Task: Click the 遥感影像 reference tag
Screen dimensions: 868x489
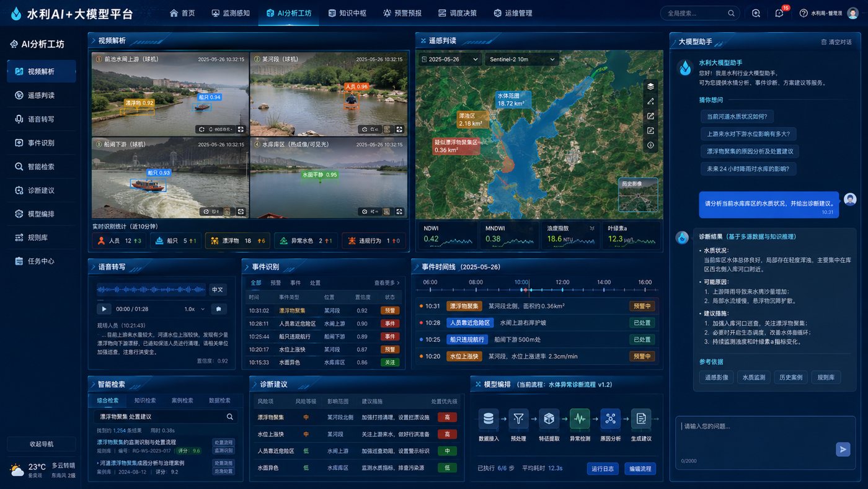Action: pos(716,377)
